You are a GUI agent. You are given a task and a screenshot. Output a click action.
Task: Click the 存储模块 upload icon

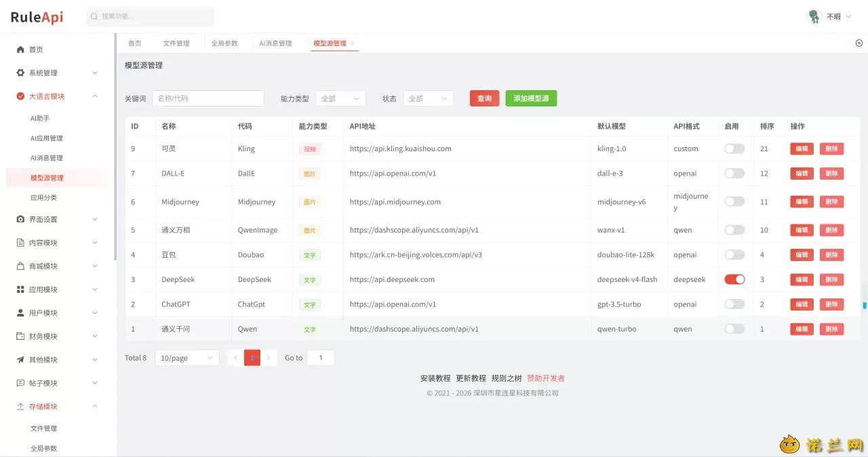(20, 406)
